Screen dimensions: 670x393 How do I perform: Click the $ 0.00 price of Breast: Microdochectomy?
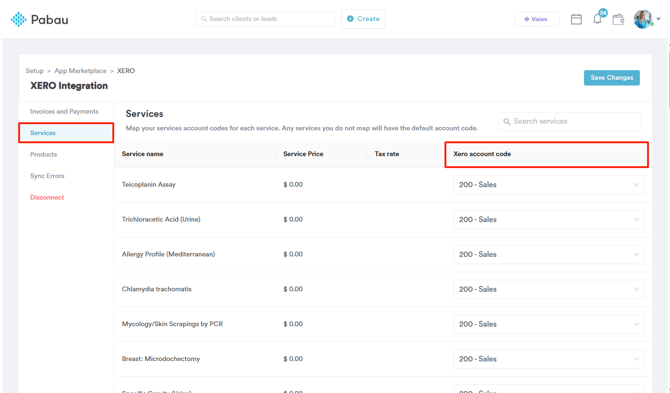pyautogui.click(x=293, y=359)
